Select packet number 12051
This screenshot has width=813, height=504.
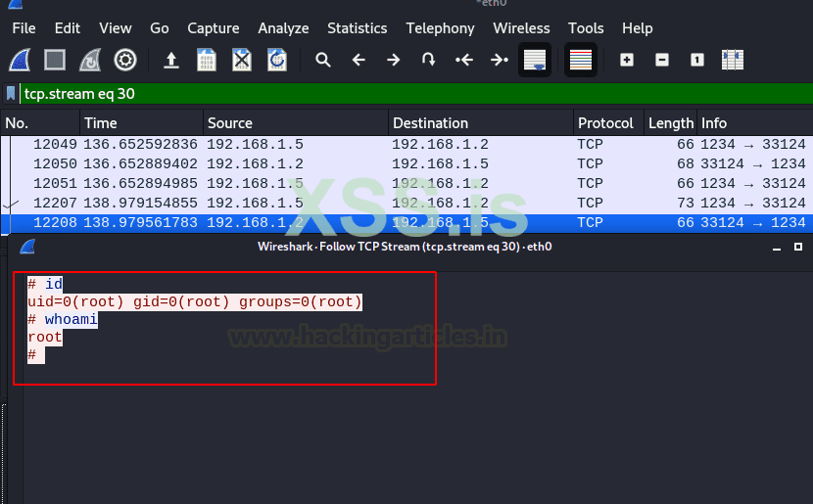[407, 183]
